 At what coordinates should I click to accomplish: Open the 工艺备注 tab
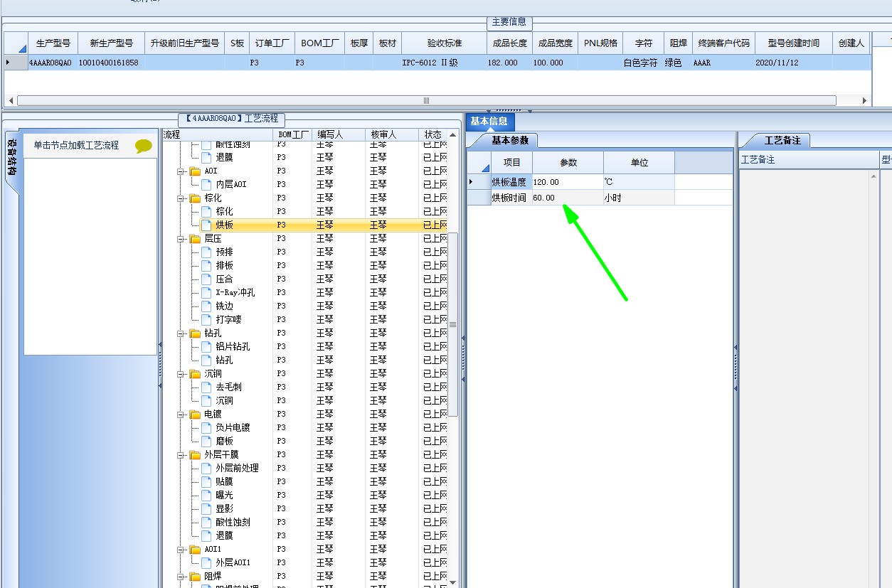[x=782, y=140]
